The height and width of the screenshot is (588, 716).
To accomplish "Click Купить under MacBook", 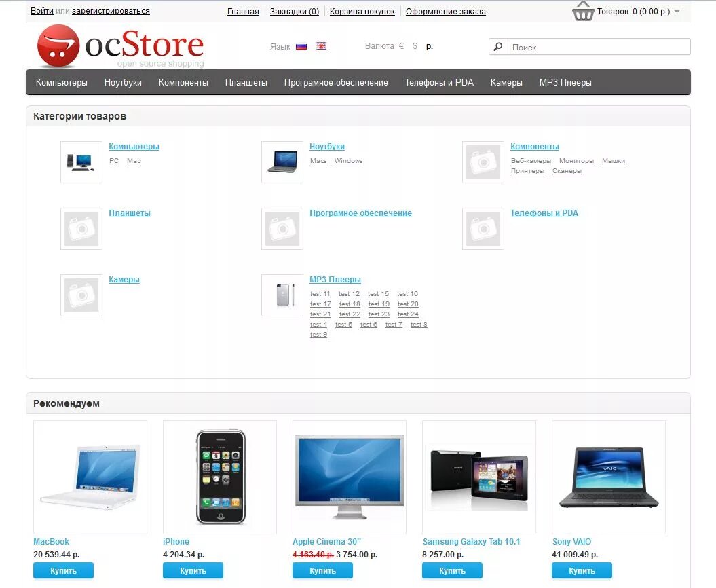I will coord(64,570).
